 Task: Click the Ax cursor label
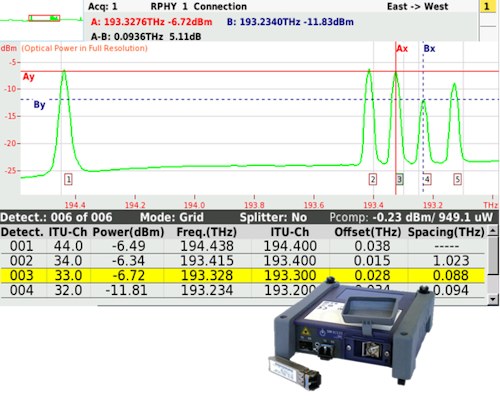tap(402, 49)
